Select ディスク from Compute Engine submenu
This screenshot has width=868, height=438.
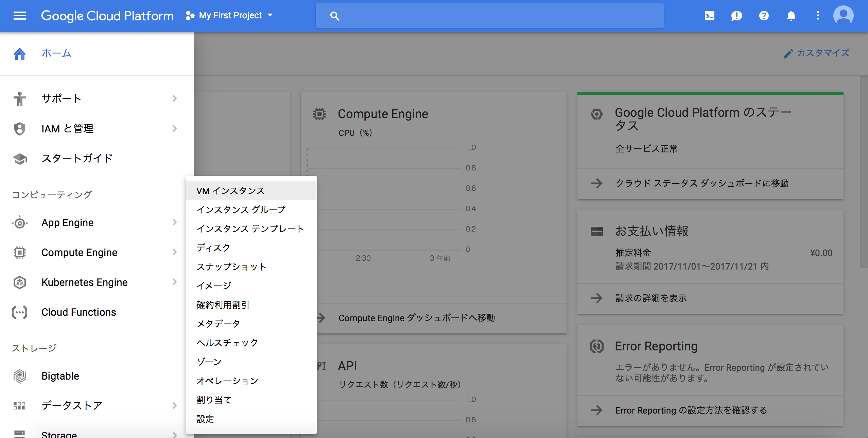[x=214, y=248]
